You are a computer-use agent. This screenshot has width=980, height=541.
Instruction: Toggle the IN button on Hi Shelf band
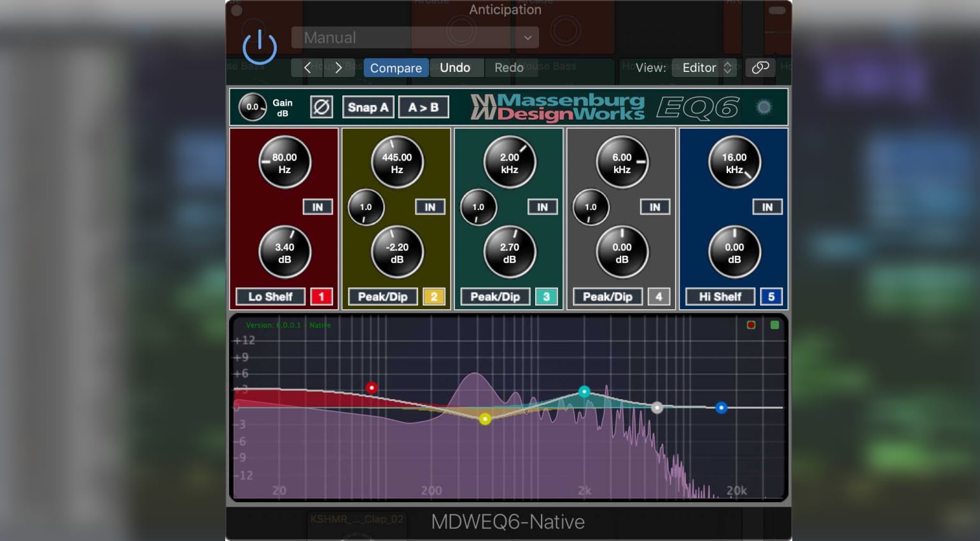point(767,207)
